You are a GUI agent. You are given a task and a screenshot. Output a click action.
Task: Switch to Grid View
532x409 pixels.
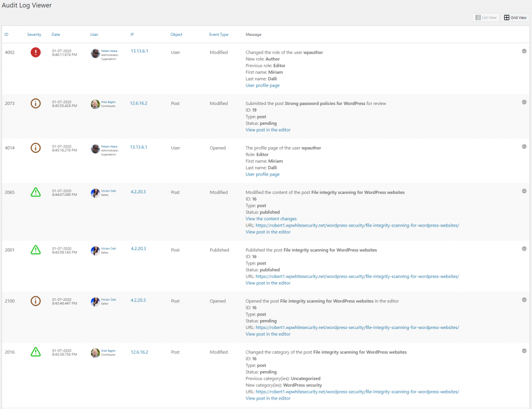point(514,18)
